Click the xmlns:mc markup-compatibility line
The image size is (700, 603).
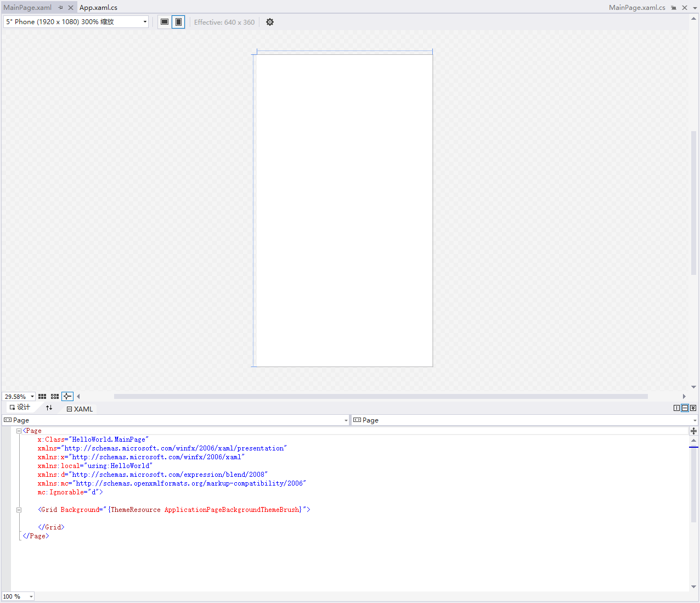[x=172, y=483]
